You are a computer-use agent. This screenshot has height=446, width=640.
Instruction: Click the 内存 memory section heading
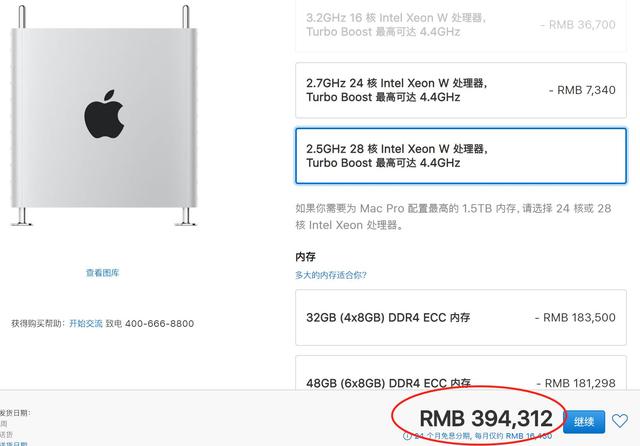tap(305, 257)
